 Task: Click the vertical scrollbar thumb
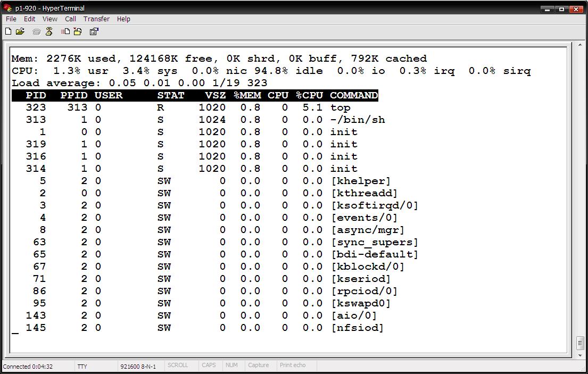click(x=579, y=343)
